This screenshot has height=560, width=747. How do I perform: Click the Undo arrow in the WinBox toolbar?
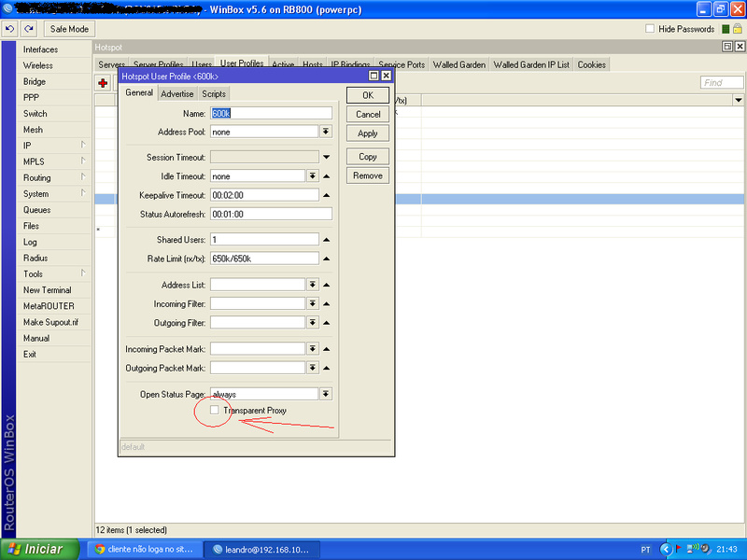point(9,29)
